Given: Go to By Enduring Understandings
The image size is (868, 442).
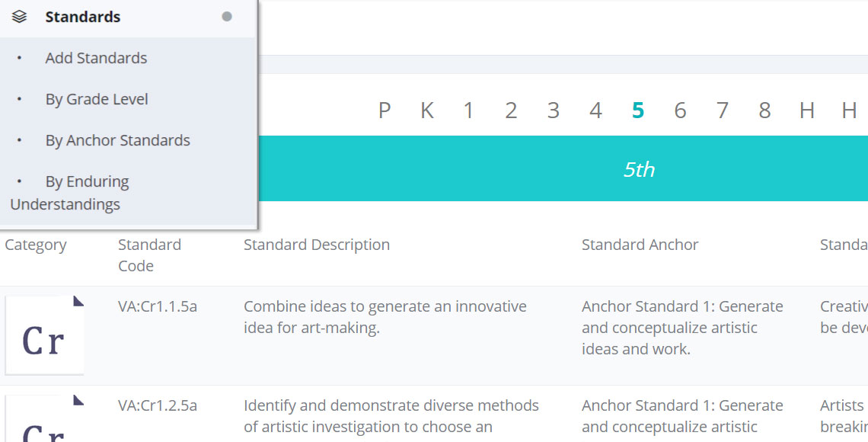Looking at the screenshot, I should [x=87, y=182].
